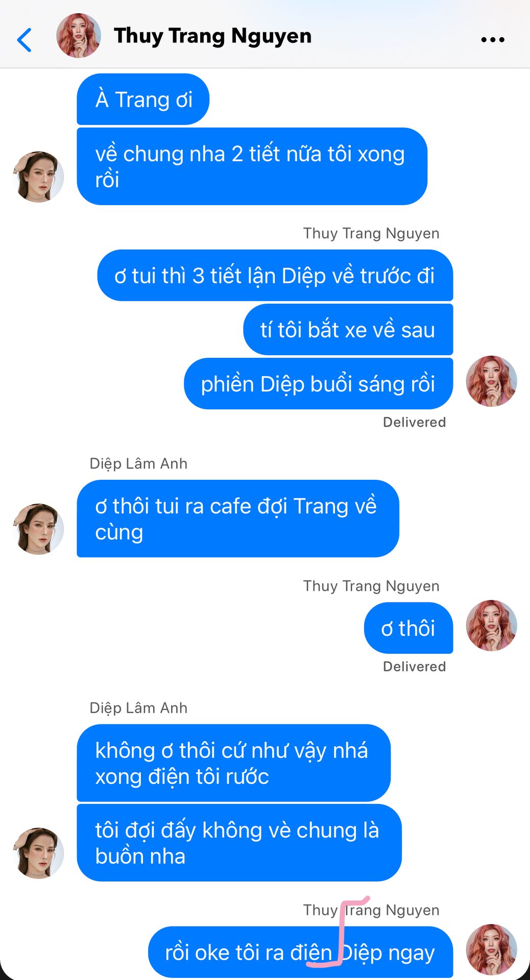The width and height of the screenshot is (530, 980).
Task: Select the message bubble 'À Trang ơi'
Action: coord(143,99)
